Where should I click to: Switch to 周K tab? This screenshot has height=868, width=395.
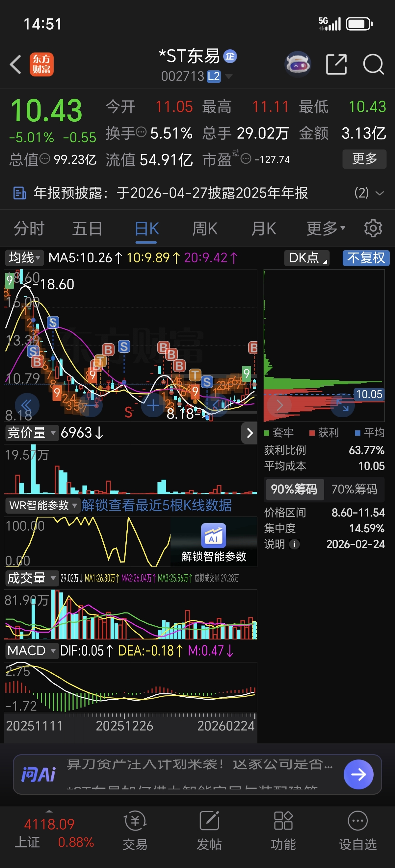[x=205, y=229]
